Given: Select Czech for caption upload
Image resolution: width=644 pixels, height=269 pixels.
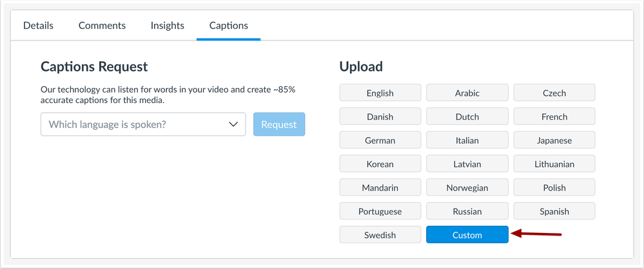Looking at the screenshot, I should pyautogui.click(x=554, y=93).
